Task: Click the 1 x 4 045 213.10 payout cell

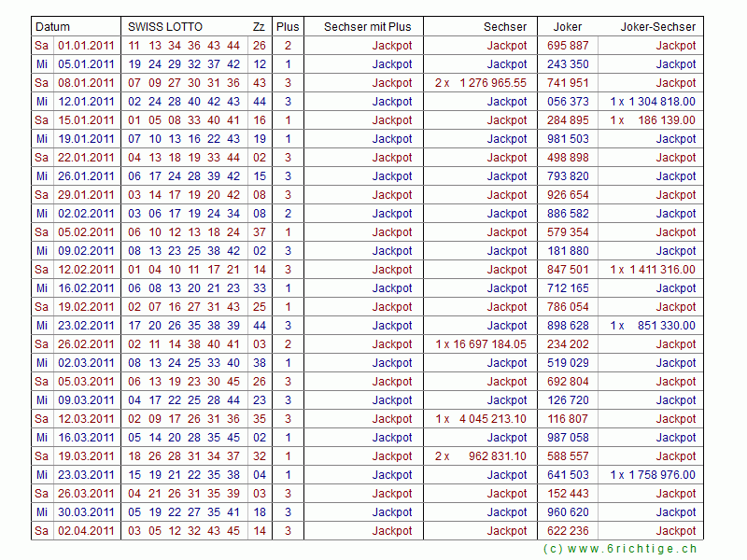Action: pyautogui.click(x=481, y=419)
